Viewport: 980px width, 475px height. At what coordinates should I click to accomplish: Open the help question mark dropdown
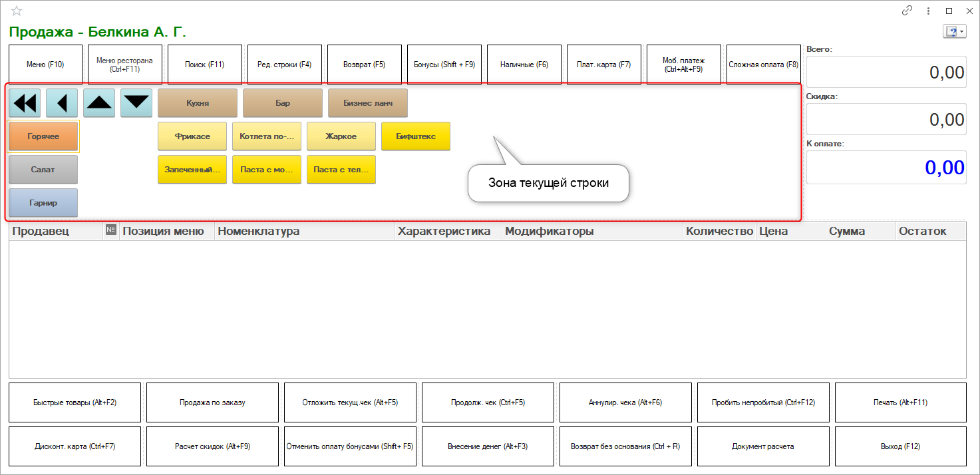pos(953,32)
